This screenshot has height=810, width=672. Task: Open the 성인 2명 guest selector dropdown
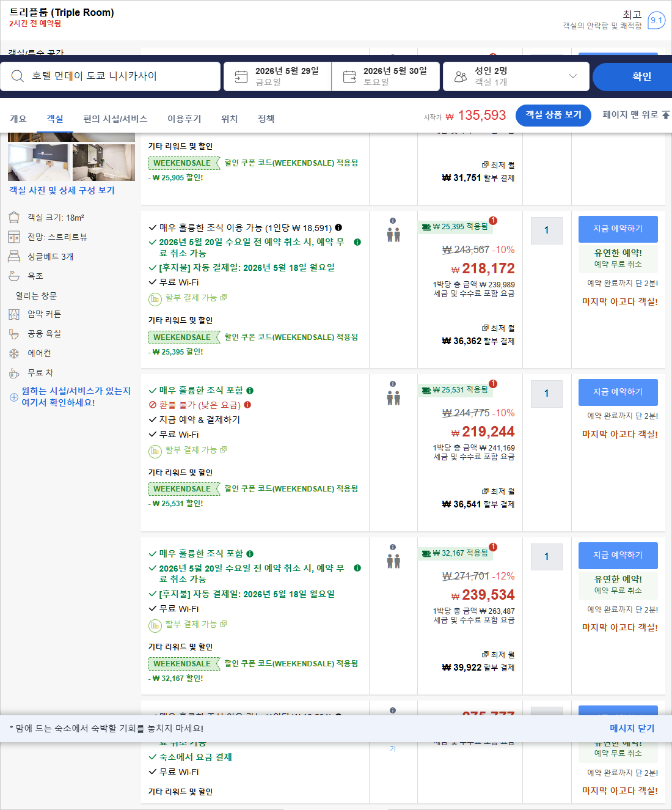(516, 76)
